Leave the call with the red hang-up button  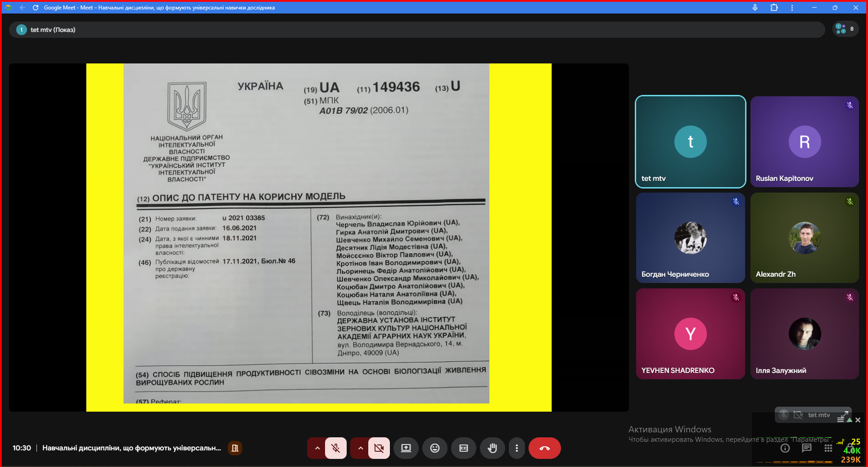click(545, 448)
